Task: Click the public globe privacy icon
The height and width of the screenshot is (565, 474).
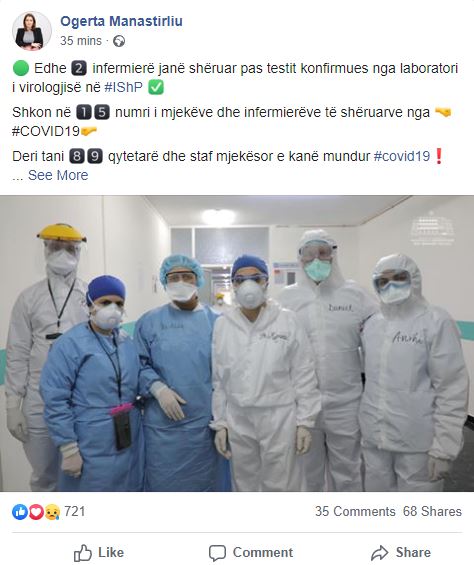Action: tap(119, 41)
